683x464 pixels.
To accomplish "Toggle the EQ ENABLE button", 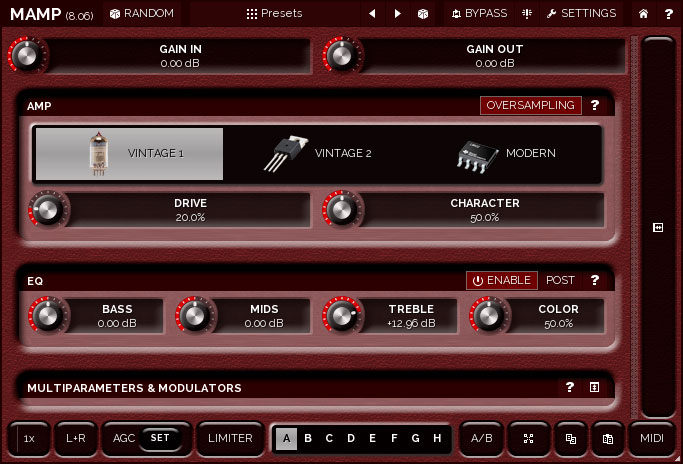I will coord(502,281).
